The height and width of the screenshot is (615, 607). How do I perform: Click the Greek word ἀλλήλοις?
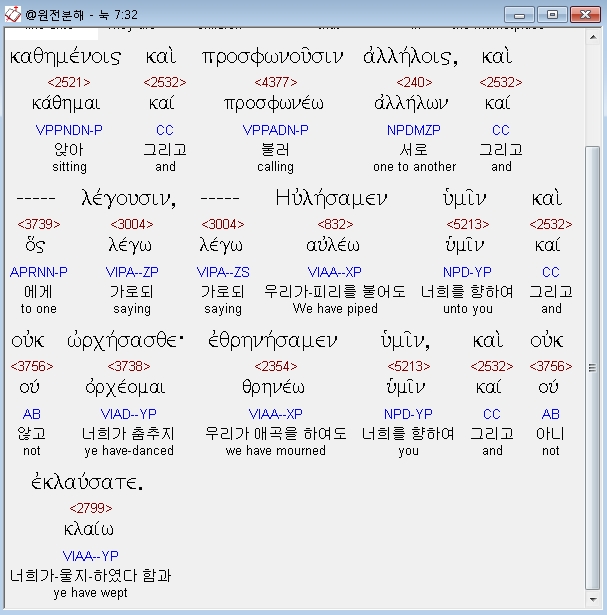click(x=410, y=57)
